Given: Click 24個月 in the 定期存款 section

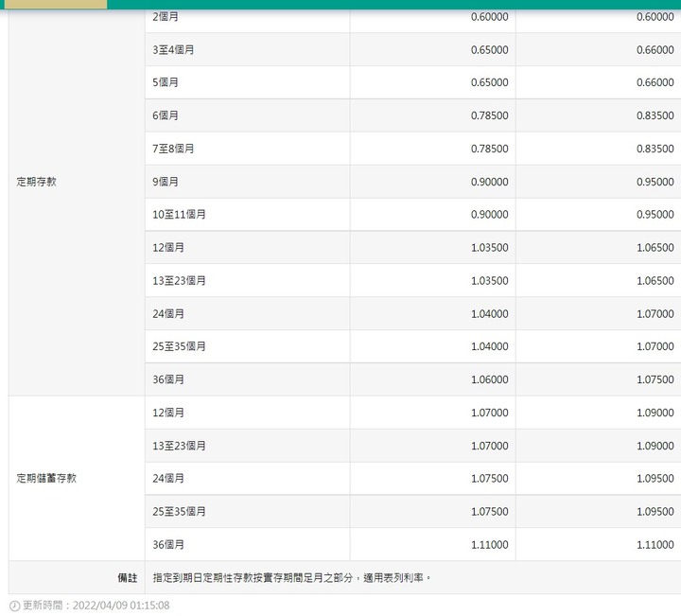Looking at the screenshot, I should click(x=168, y=313).
